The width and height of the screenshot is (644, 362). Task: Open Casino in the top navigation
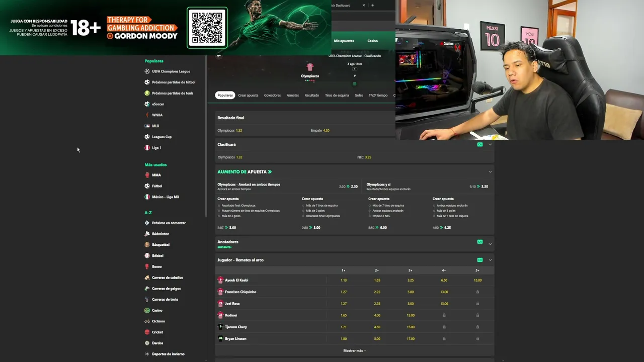(372, 41)
